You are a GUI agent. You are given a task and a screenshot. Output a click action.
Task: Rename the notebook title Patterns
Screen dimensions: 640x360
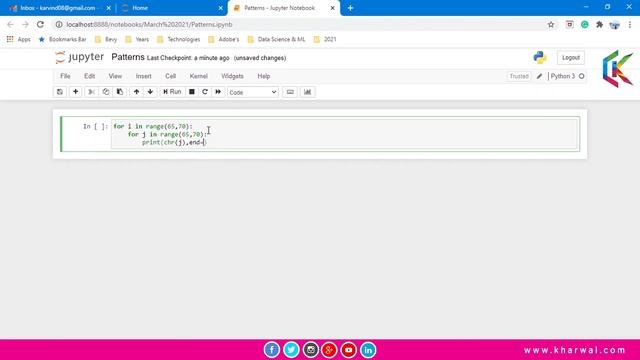[x=128, y=57]
